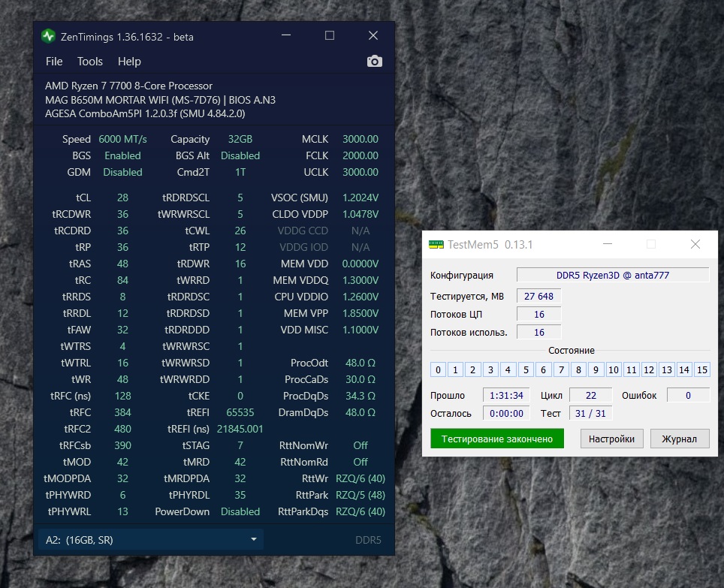
Task: Click the Потоков ЦП value 16
Action: click(538, 315)
